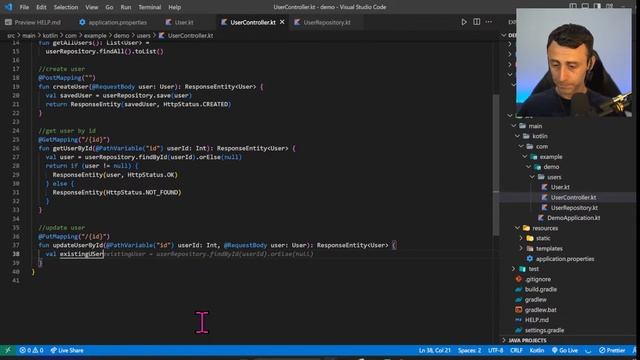The width and height of the screenshot is (640, 360).
Task: Click the VS Code logo icon
Action: pyautogui.click(x=8, y=7)
